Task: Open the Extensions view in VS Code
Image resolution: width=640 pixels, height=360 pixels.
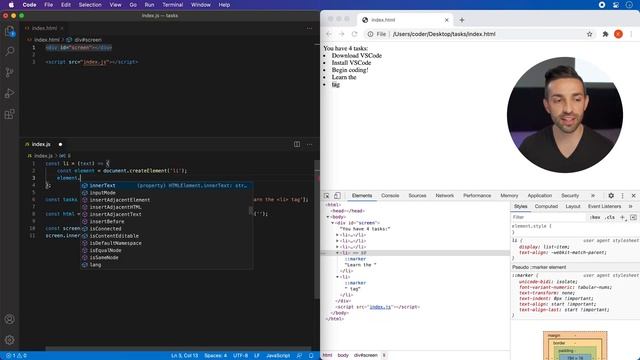Action: pyautogui.click(x=9, y=114)
